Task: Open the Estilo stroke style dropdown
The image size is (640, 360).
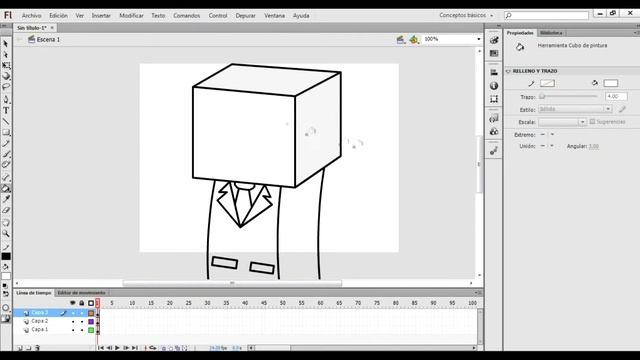Action: (x=575, y=109)
